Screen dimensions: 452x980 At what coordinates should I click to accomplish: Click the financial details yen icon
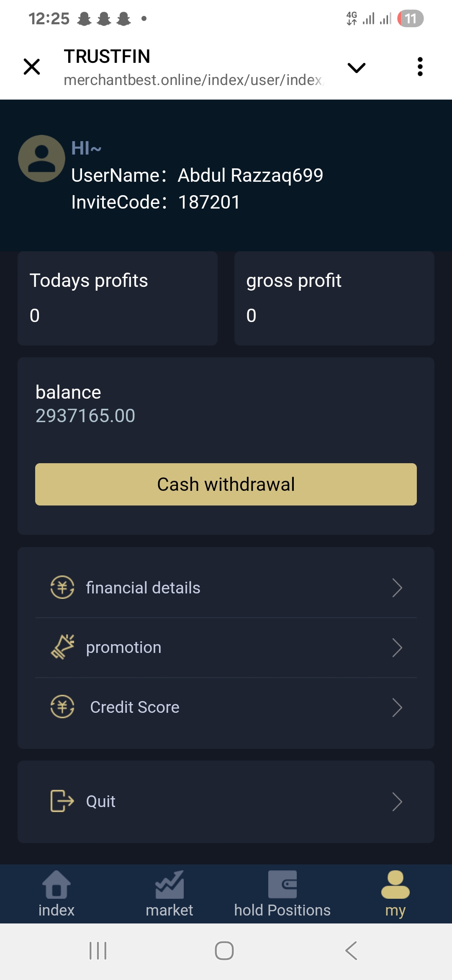(x=62, y=587)
